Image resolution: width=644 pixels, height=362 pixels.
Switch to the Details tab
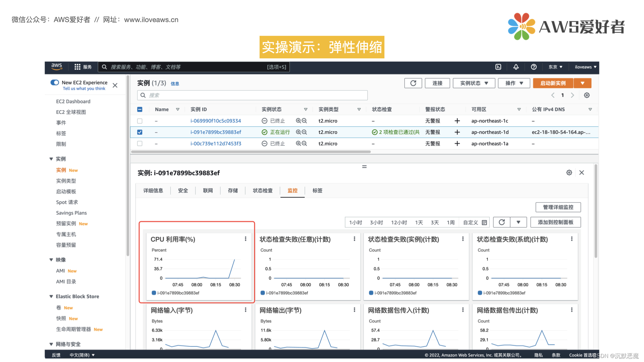153,190
